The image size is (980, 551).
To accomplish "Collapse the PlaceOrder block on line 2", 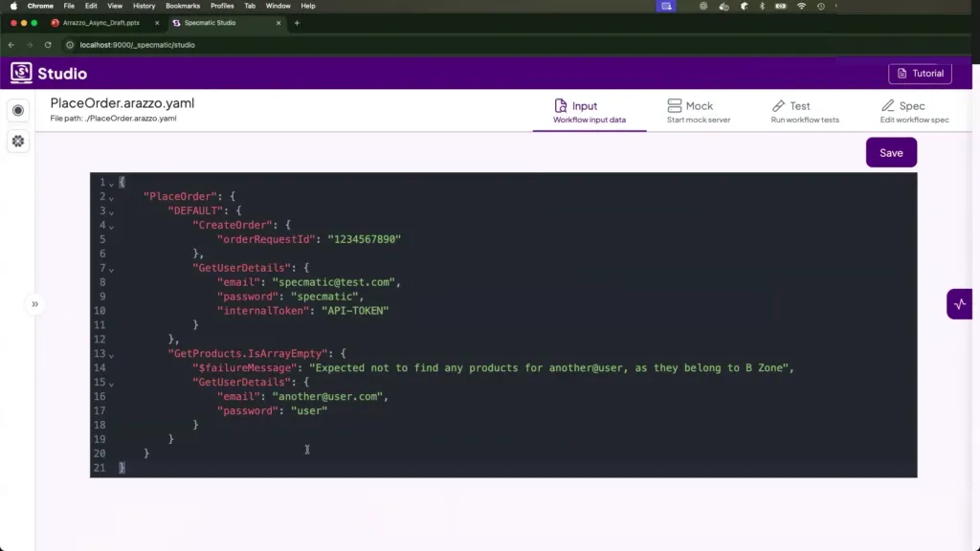I will click(x=112, y=198).
